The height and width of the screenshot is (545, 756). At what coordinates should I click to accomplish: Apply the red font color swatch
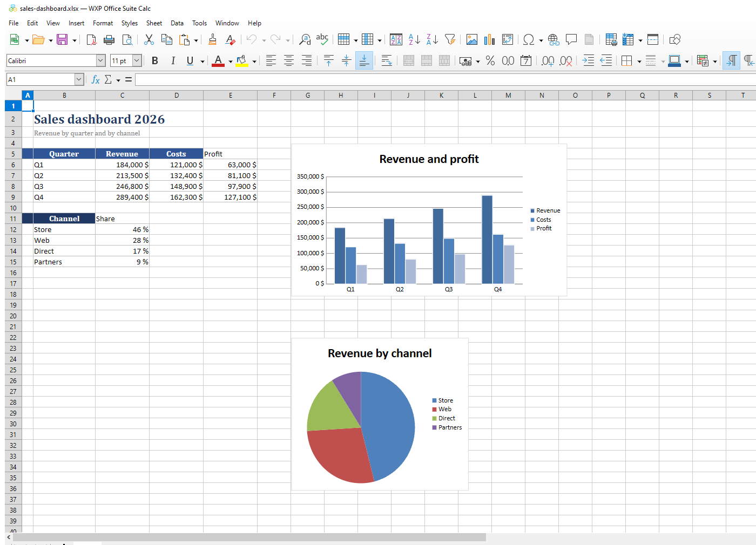(x=218, y=61)
